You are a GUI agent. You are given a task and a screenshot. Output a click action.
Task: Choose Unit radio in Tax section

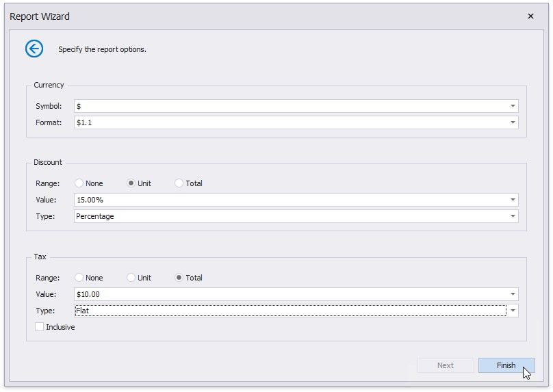tap(131, 278)
